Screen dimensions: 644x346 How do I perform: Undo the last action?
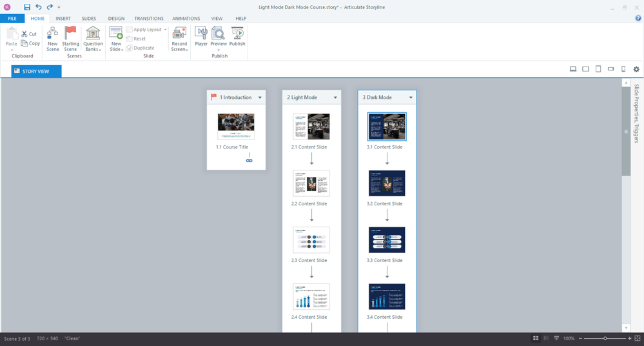click(x=39, y=7)
